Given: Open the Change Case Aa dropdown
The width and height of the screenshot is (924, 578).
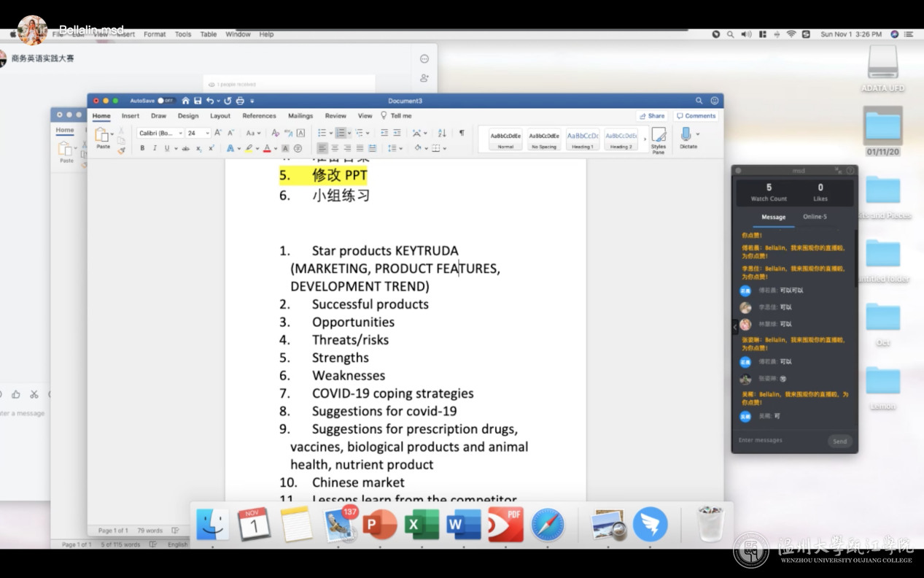Looking at the screenshot, I should click(253, 133).
